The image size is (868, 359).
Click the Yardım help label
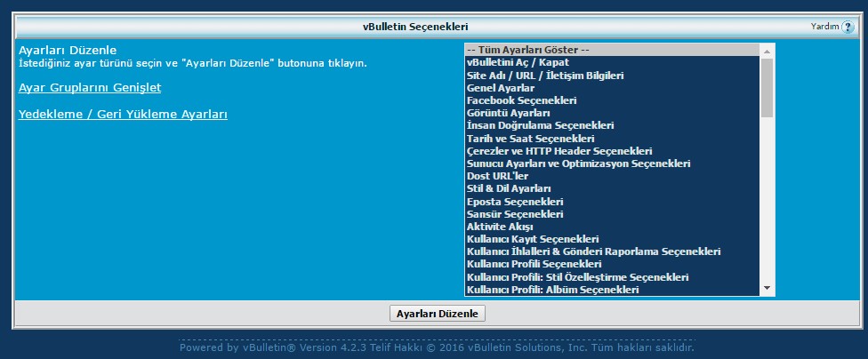(x=824, y=27)
